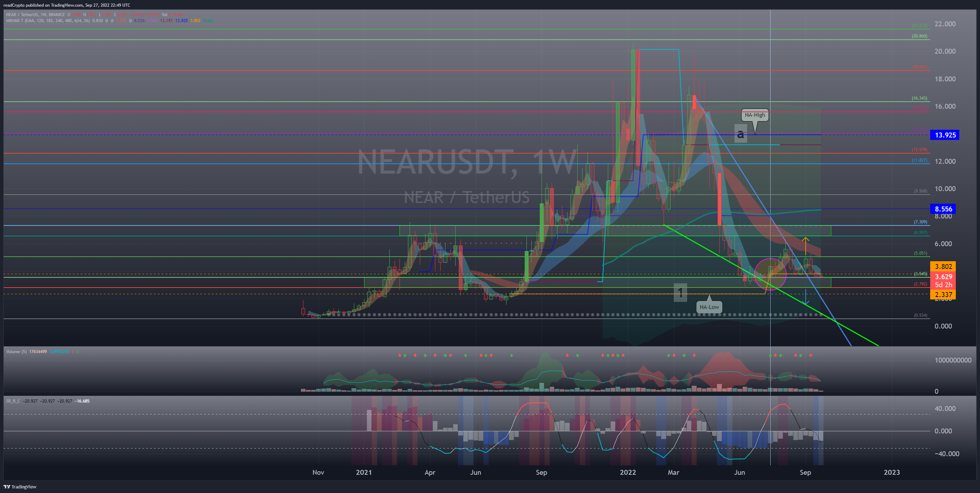Viewport: 980px width, 493px height.
Task: Click the HA-High callout label
Action: [x=755, y=115]
